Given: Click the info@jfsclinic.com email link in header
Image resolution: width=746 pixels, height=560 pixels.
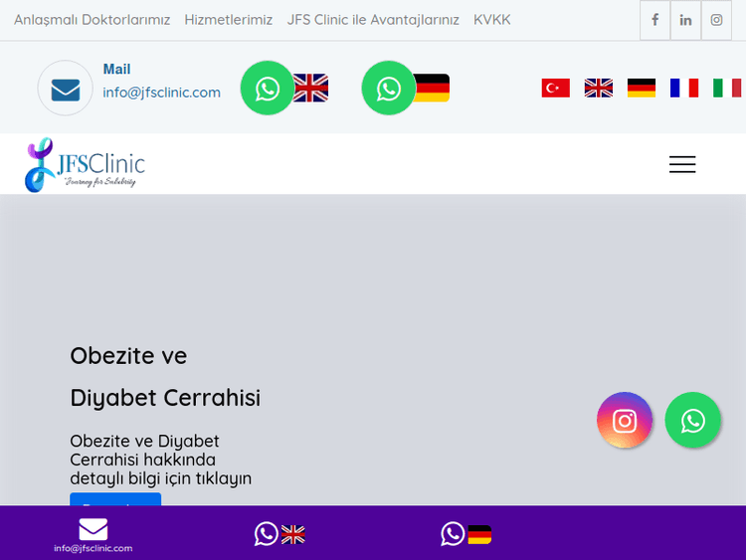Looking at the screenshot, I should coord(162,93).
